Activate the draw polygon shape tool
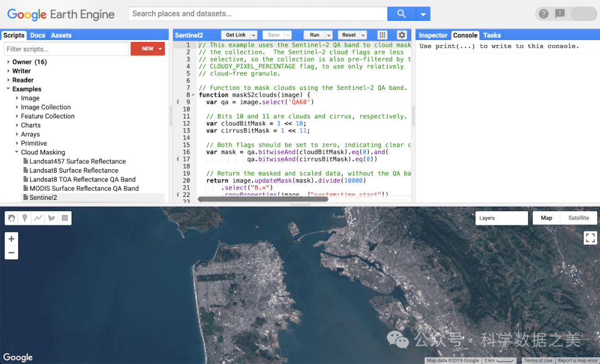 (x=52, y=218)
